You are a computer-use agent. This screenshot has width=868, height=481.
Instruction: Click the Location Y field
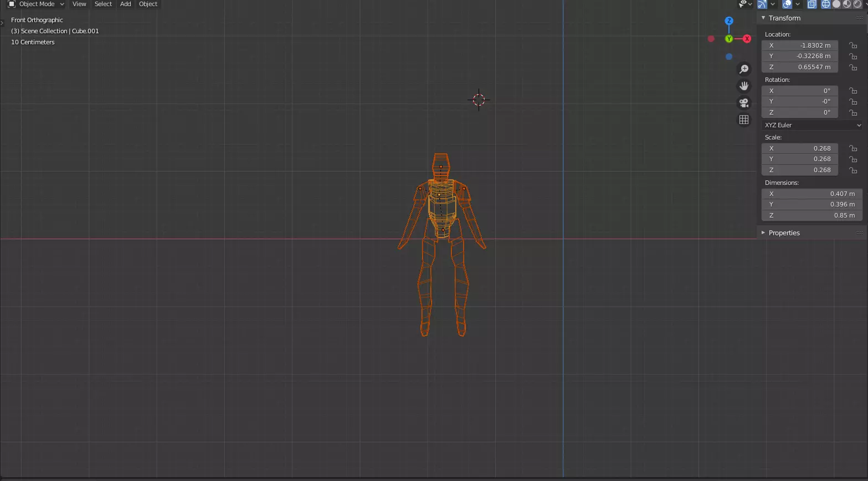(x=800, y=56)
